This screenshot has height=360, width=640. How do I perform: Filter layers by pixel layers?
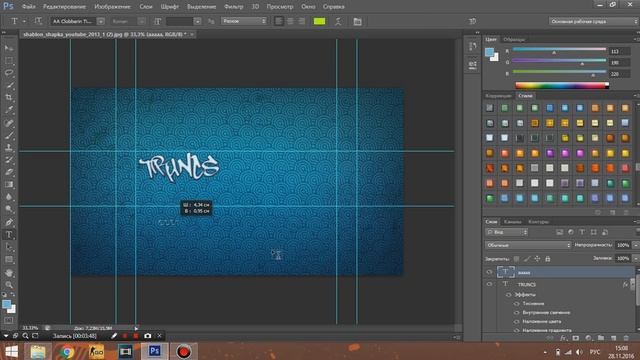tap(559, 232)
